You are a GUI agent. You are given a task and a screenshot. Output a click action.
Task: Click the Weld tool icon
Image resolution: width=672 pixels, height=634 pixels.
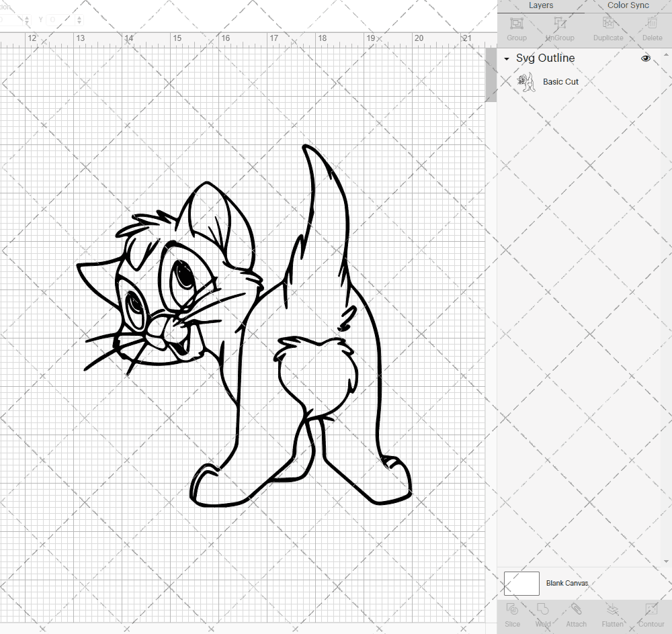tap(542, 610)
